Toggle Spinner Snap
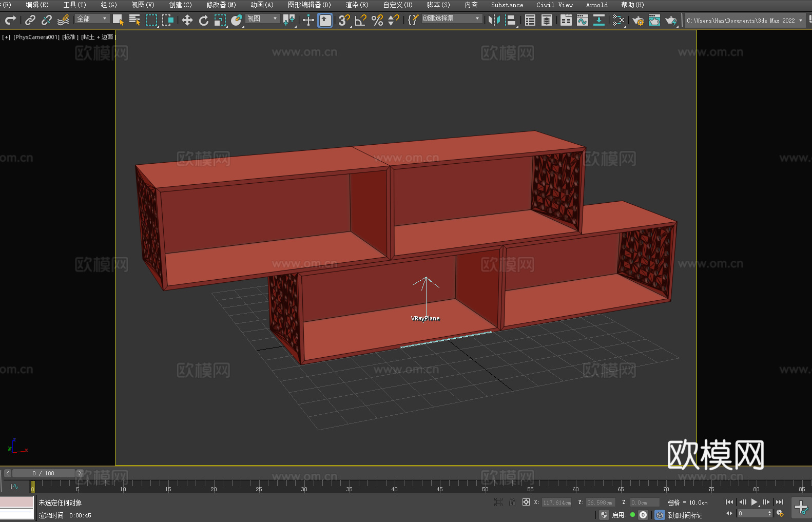This screenshot has width=812, height=522. tap(394, 20)
